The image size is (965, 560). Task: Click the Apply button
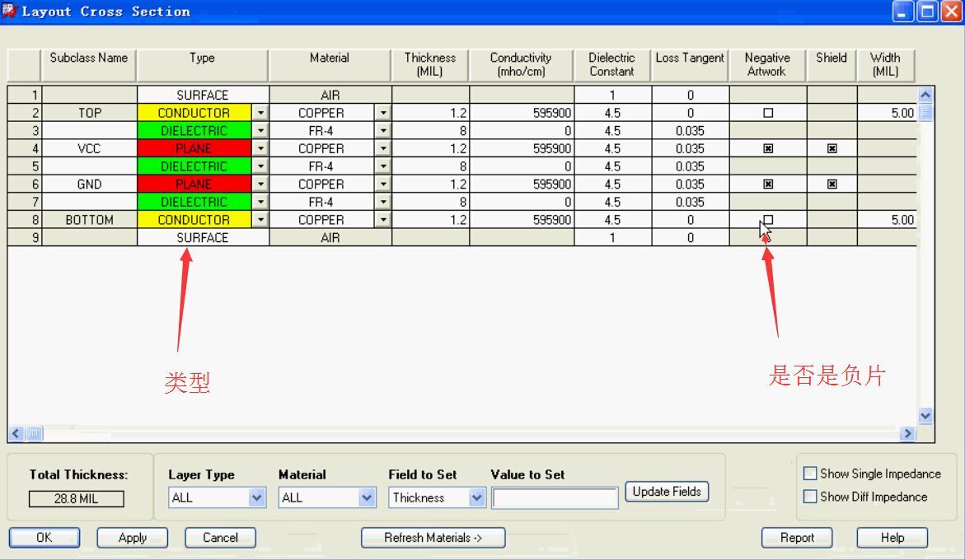tap(133, 538)
